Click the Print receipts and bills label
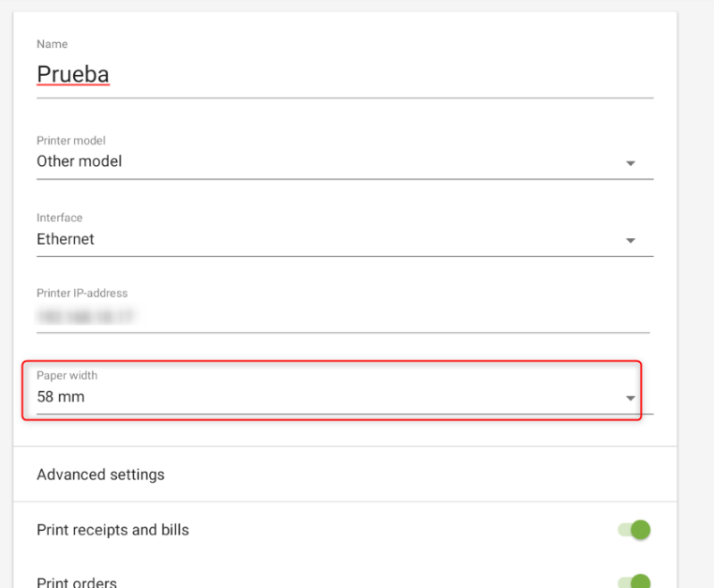This screenshot has width=714, height=588. 112,530
